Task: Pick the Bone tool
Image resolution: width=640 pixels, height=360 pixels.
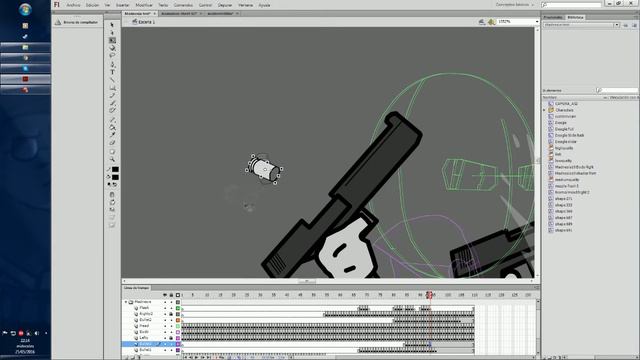Action: [x=112, y=120]
